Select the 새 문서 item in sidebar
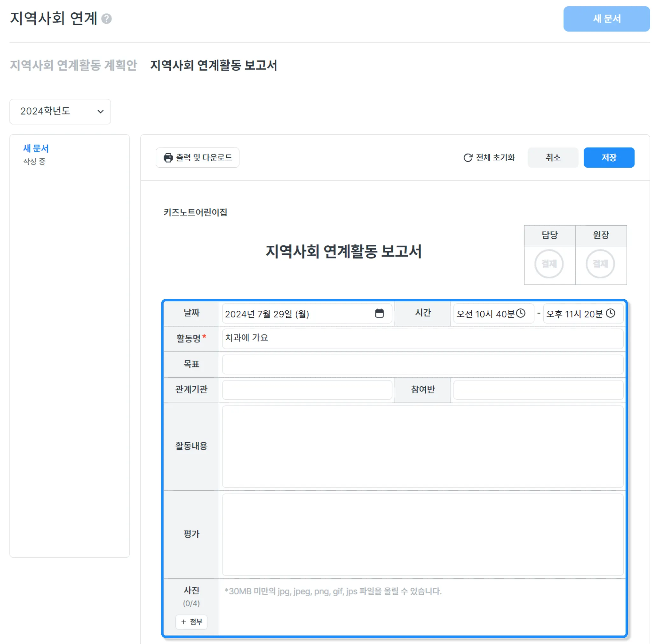652x644 pixels. [x=36, y=148]
